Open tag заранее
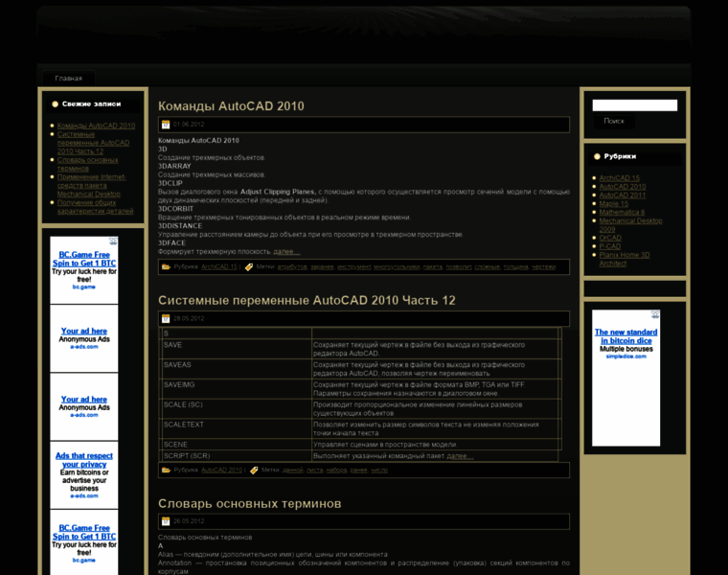The height and width of the screenshot is (575, 728). tap(322, 266)
